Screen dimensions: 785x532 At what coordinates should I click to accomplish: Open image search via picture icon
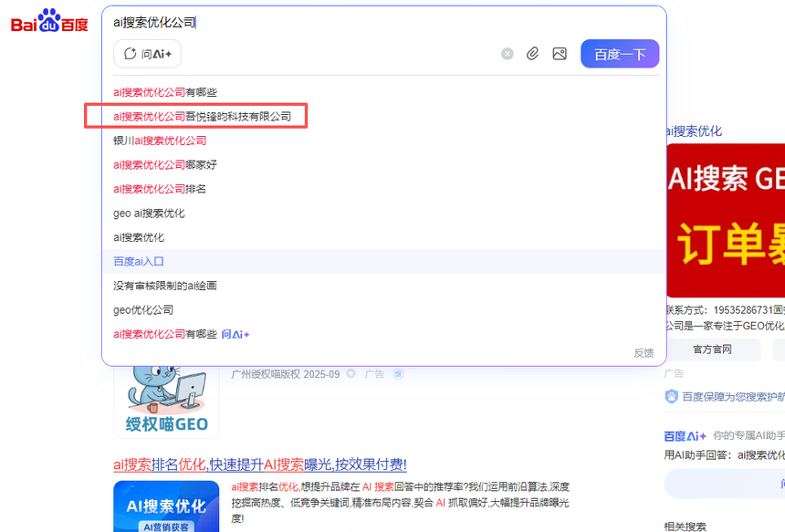(560, 54)
